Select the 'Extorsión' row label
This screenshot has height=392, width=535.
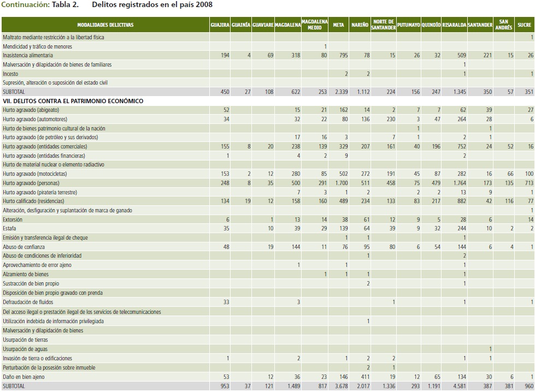(13, 219)
